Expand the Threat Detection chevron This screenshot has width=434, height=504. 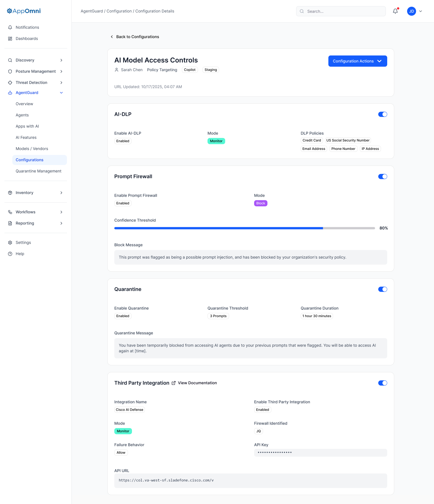click(x=61, y=82)
